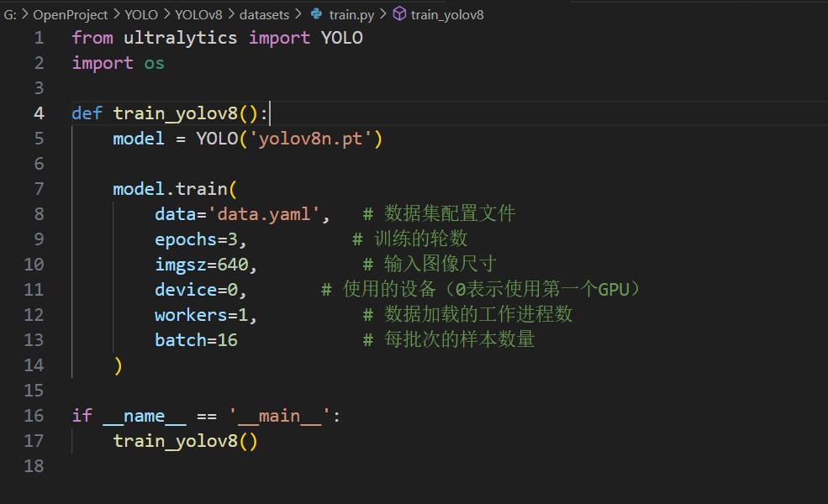The width and height of the screenshot is (828, 504).
Task: Click the train_yolov8() call on line 17
Action: pyautogui.click(x=185, y=441)
